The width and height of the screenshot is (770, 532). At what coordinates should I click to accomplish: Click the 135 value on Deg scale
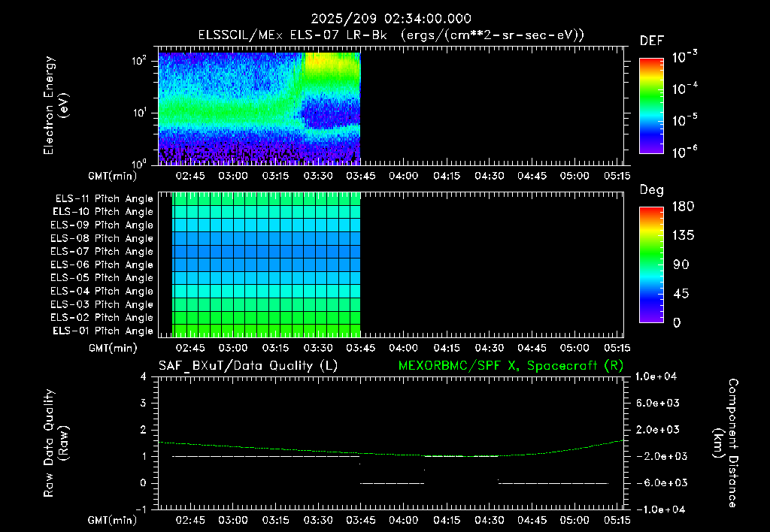pos(683,235)
